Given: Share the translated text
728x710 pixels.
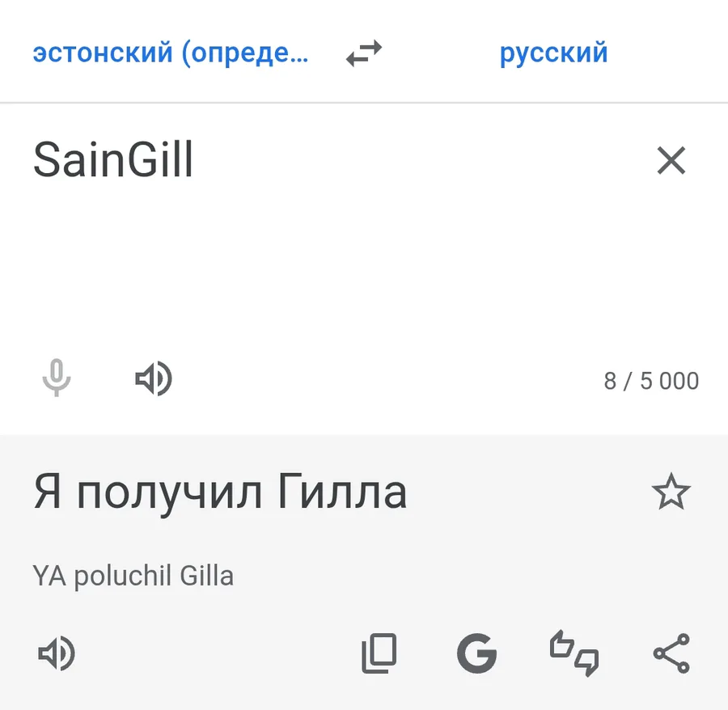Looking at the screenshot, I should click(x=671, y=653).
